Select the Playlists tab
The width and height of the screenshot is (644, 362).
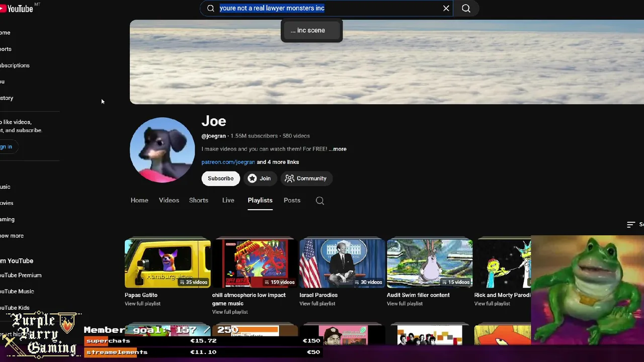(260, 200)
